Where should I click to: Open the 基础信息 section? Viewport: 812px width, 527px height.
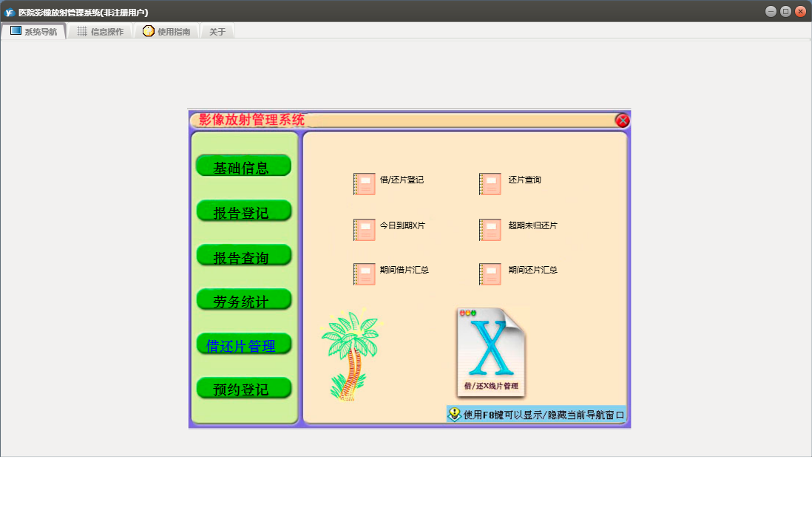click(x=243, y=166)
